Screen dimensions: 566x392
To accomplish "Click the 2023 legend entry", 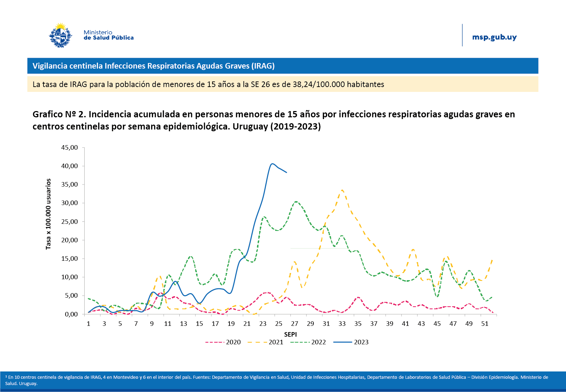I will coord(351,342).
